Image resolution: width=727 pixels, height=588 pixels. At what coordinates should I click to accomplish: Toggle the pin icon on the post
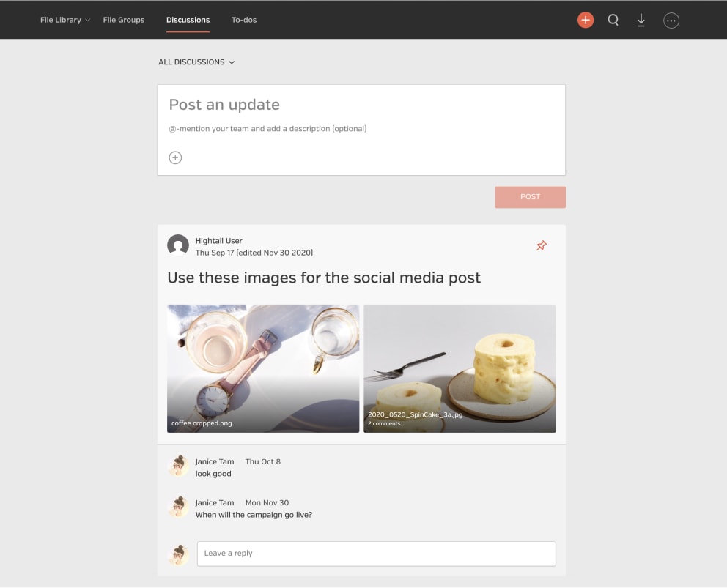541,246
